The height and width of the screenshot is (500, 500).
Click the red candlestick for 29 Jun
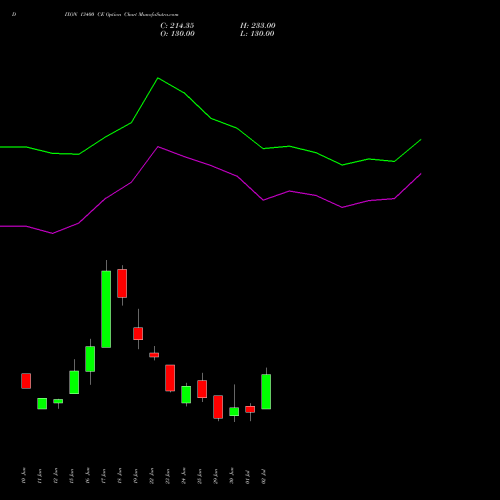tap(218, 407)
